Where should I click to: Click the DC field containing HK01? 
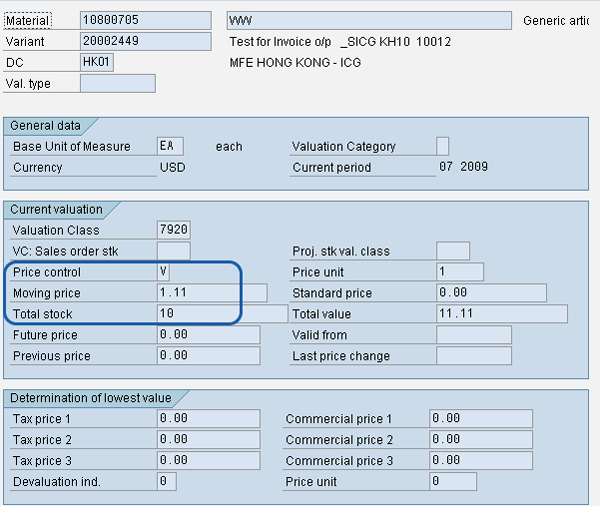(97, 62)
